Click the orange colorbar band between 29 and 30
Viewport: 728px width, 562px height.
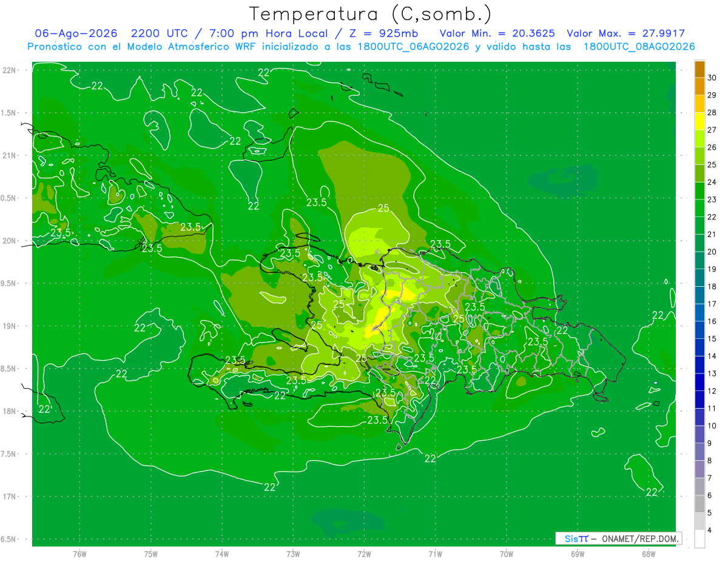(x=699, y=86)
